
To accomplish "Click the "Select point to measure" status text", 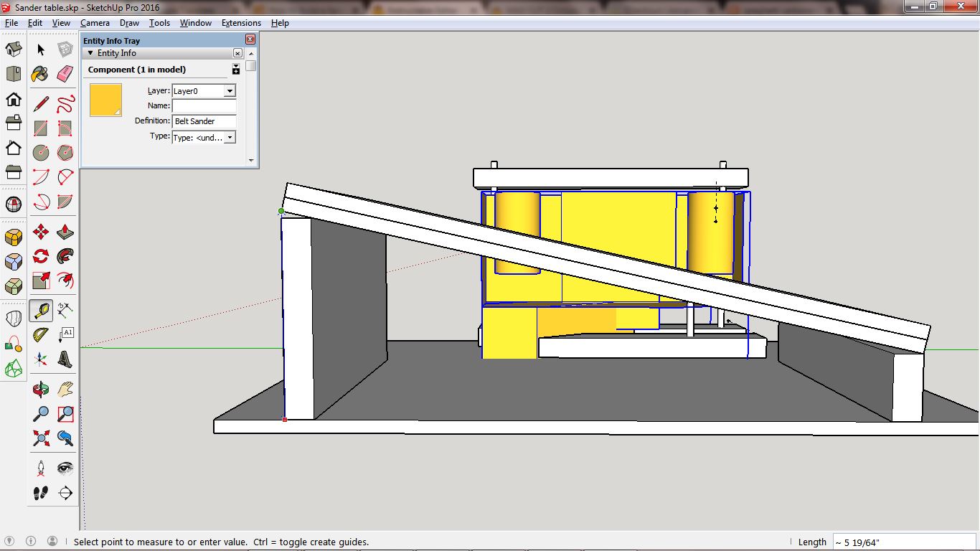I will point(221,542).
